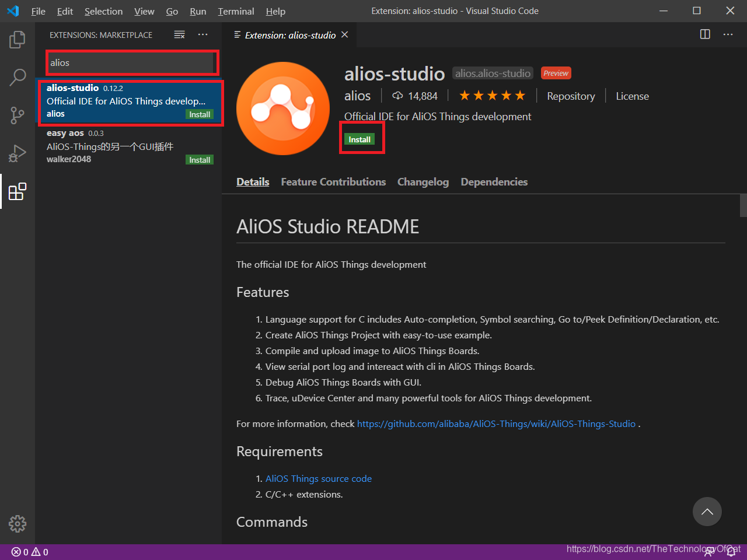Click the errors and warnings status indicator
The height and width of the screenshot is (560, 747).
pos(30,552)
